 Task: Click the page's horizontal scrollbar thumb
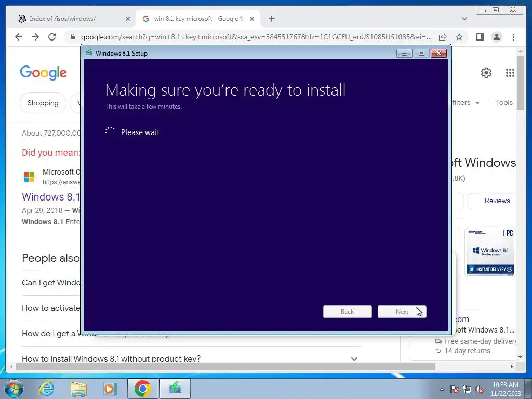pos(225,366)
